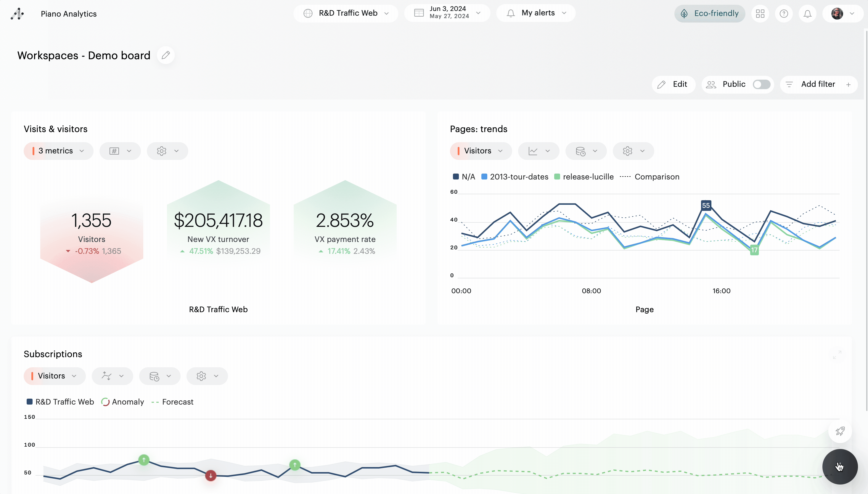Click the 17 low data label

click(754, 250)
